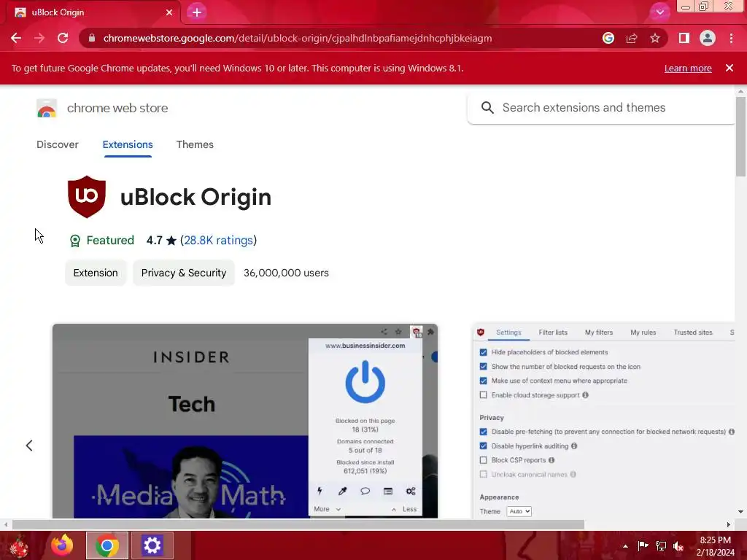Click the share page icon in address bar
This screenshot has width=747, height=560.
[x=632, y=38]
